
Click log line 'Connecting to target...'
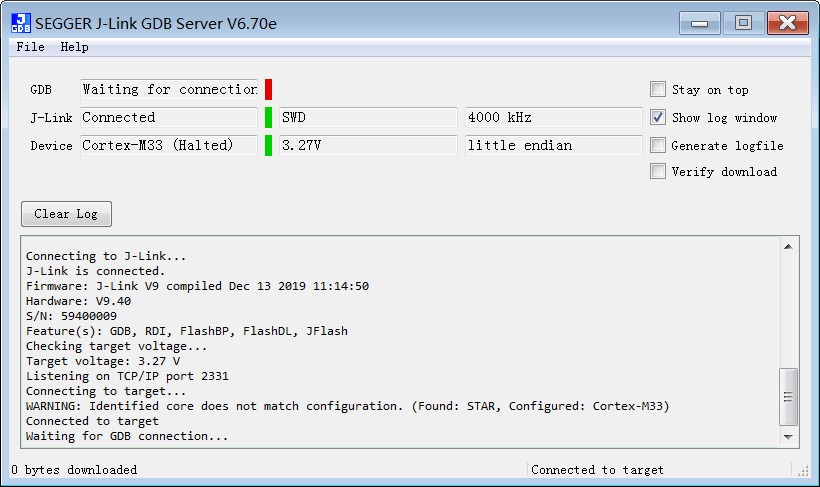click(x=106, y=391)
